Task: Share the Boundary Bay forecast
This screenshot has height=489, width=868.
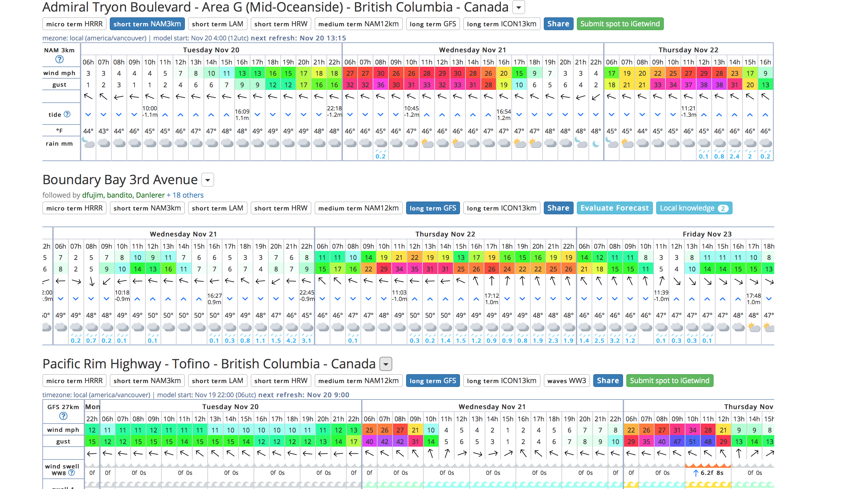Action: point(558,208)
